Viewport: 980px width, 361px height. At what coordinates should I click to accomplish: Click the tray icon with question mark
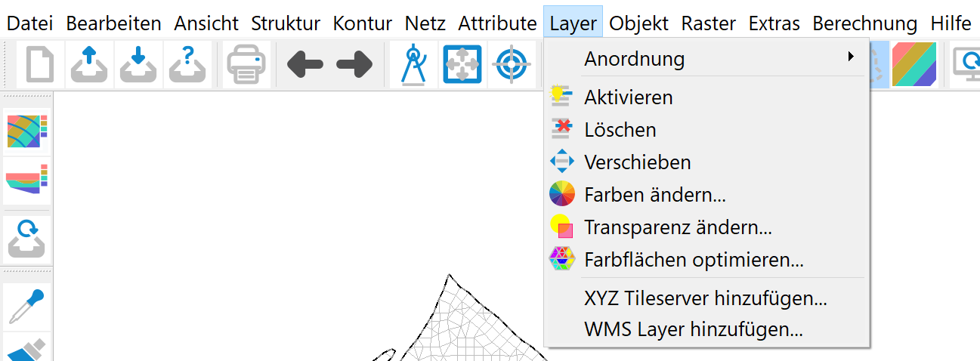click(187, 64)
